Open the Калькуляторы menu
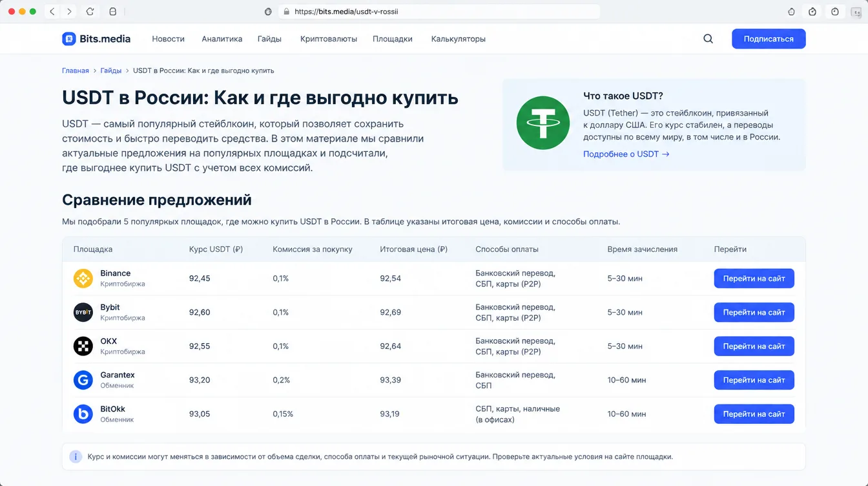This screenshot has width=868, height=486. [x=459, y=39]
